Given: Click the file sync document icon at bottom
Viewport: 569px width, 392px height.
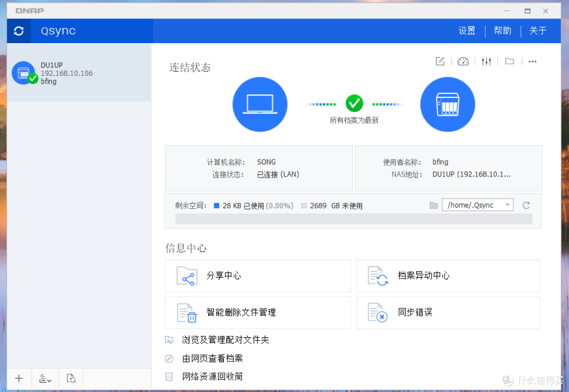Looking at the screenshot, I should tap(71, 378).
